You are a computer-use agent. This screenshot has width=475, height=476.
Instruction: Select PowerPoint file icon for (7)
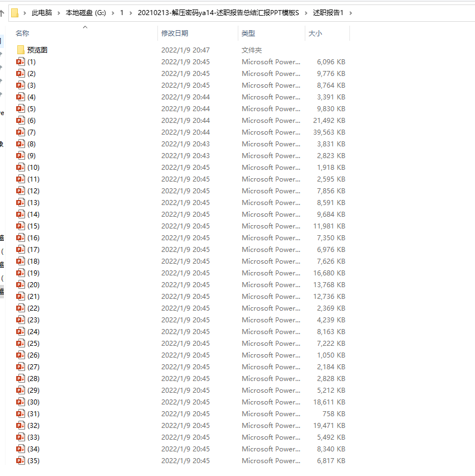coord(21,132)
